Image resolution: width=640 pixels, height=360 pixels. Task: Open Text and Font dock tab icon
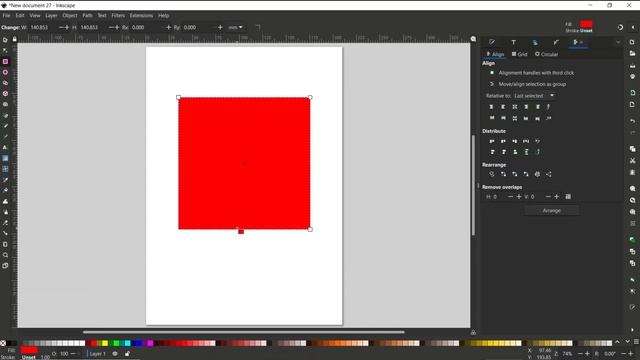(x=513, y=42)
